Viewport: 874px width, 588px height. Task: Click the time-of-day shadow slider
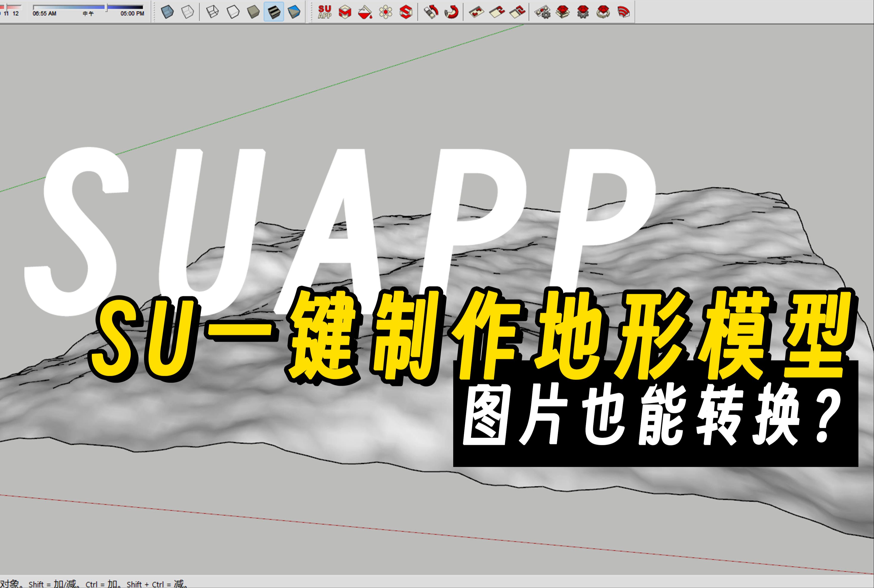pyautogui.click(x=107, y=7)
